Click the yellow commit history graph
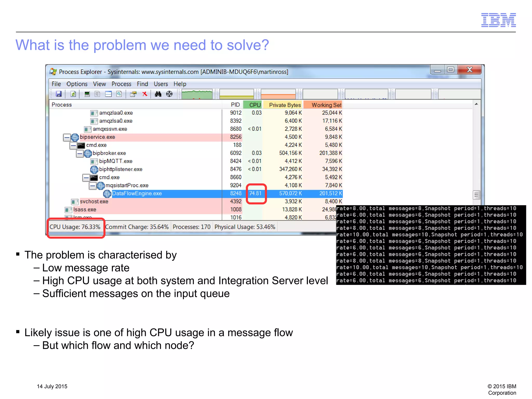Viewport: 532px width, 399px height. coord(236,94)
